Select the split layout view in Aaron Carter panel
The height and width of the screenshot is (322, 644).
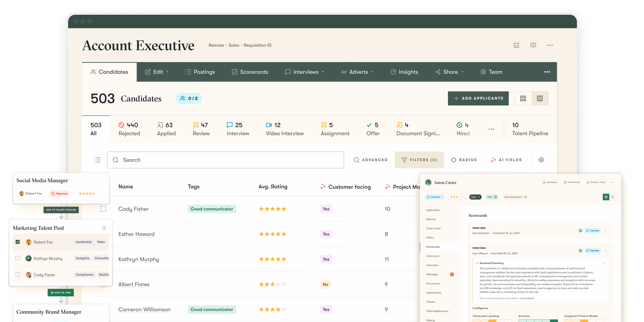(x=612, y=197)
